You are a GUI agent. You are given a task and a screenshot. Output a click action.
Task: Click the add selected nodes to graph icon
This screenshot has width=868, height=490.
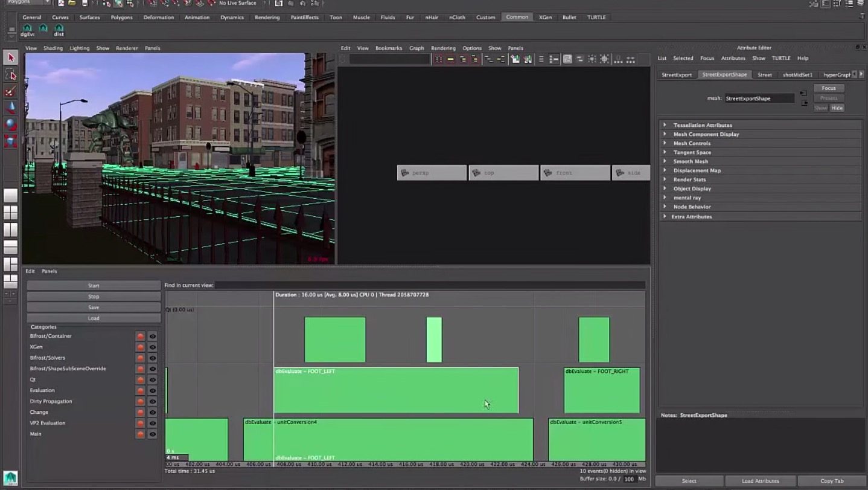coord(514,59)
